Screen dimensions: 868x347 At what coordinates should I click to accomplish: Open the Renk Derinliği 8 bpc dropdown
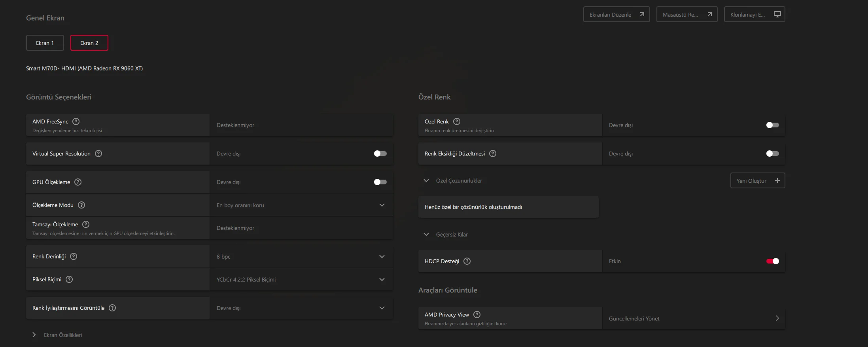point(301,256)
